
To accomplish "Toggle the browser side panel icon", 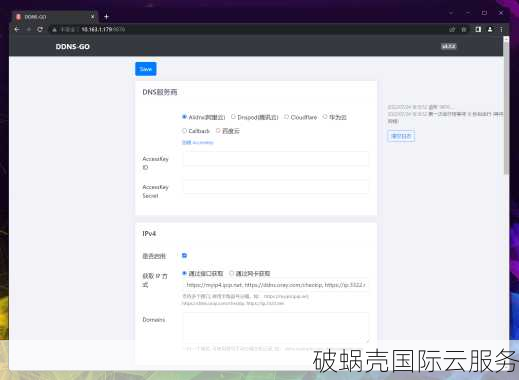I will click(478, 29).
